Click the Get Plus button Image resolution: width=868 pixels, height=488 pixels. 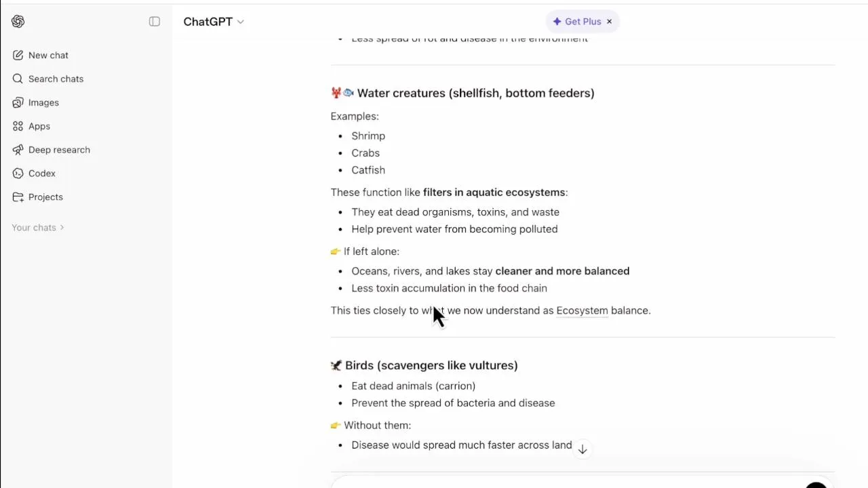tap(576, 22)
